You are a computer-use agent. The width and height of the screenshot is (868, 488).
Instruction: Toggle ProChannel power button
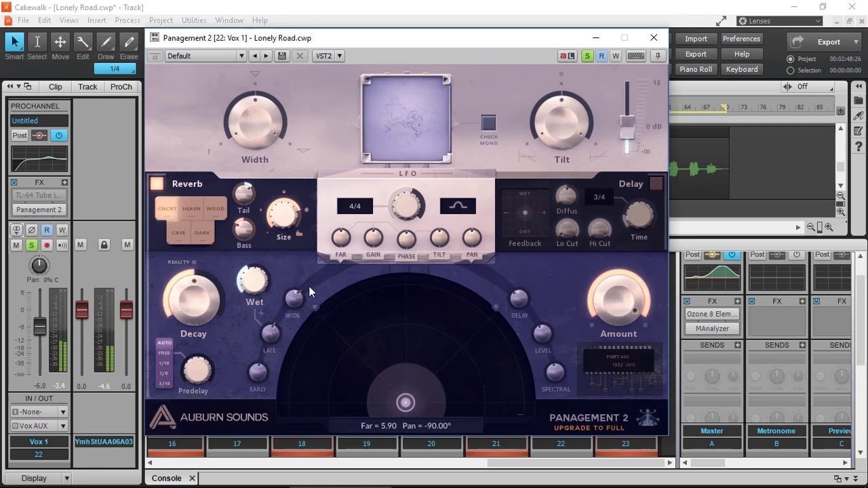click(x=58, y=136)
